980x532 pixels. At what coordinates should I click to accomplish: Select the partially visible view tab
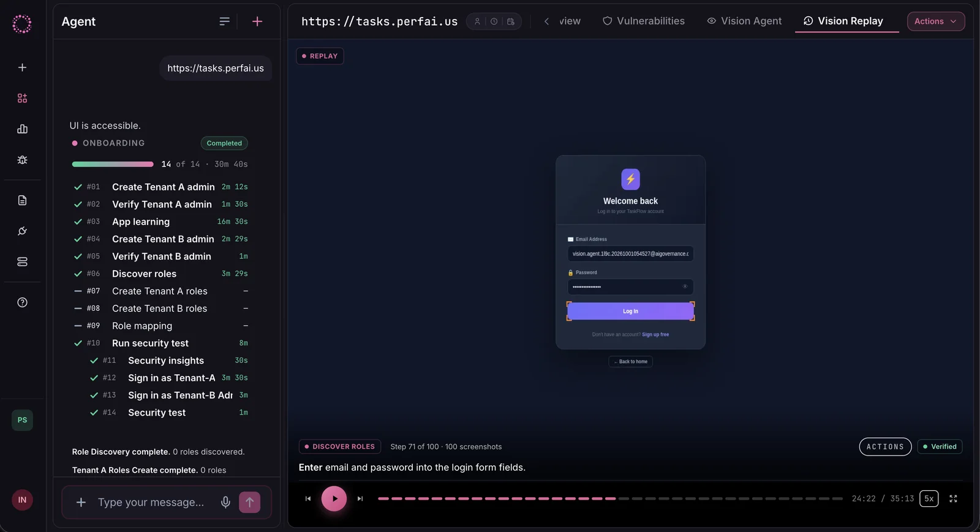(570, 21)
